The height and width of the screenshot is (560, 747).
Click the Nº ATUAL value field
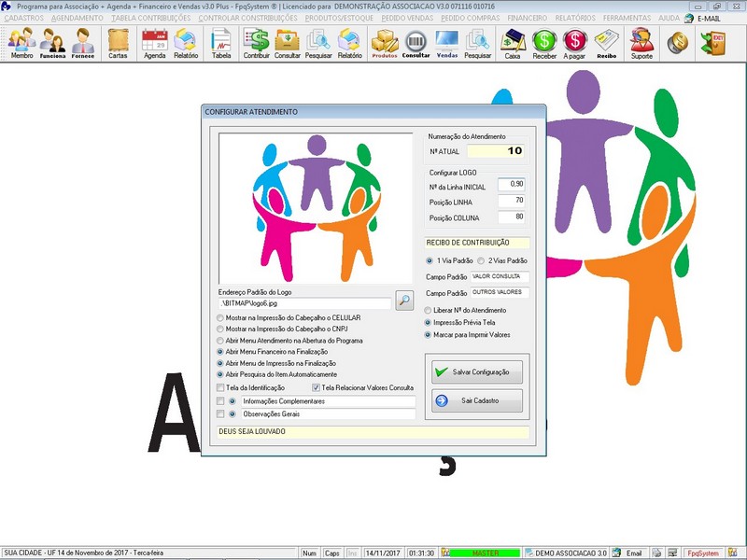pos(496,151)
